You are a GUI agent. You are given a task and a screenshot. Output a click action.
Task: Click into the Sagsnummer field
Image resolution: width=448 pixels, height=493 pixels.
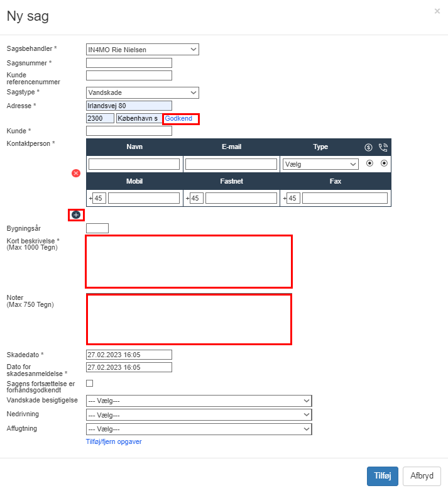(129, 63)
